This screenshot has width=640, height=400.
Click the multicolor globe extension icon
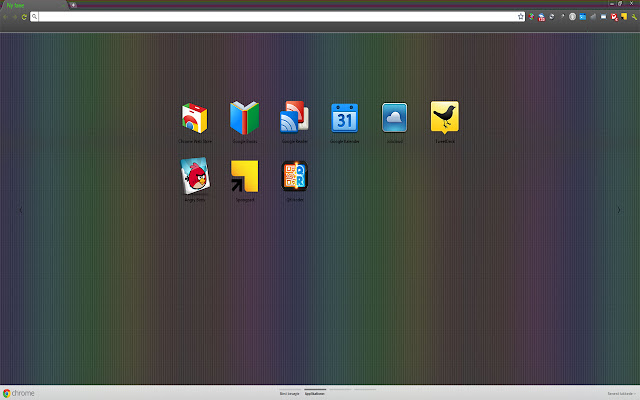click(x=531, y=17)
